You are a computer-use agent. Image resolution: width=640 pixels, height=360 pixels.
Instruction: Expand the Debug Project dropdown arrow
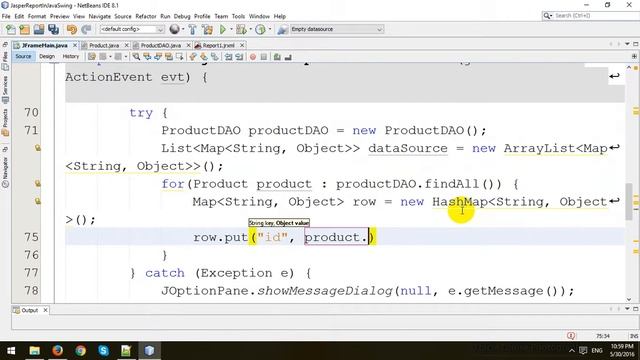[x=250, y=29]
